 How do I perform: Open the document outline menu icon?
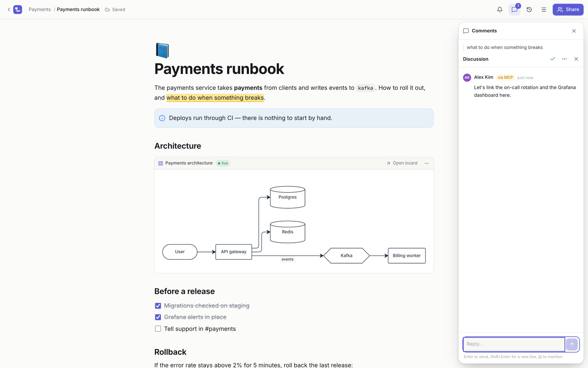pyautogui.click(x=544, y=10)
